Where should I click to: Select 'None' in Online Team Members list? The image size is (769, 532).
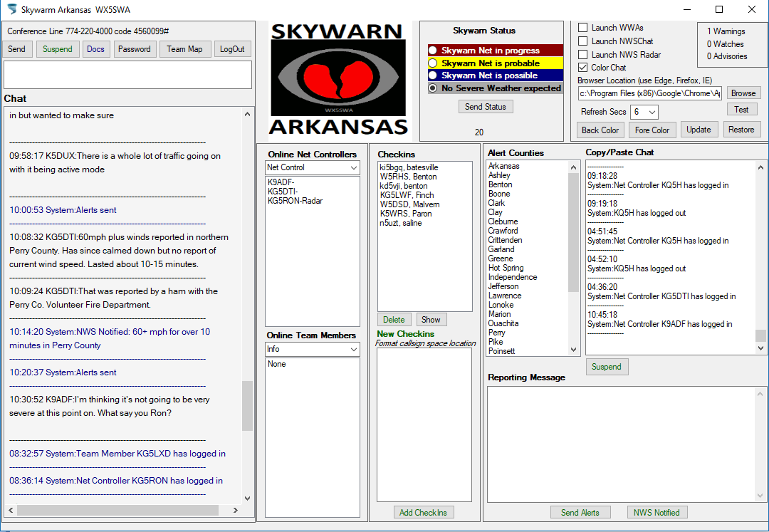[x=276, y=364]
